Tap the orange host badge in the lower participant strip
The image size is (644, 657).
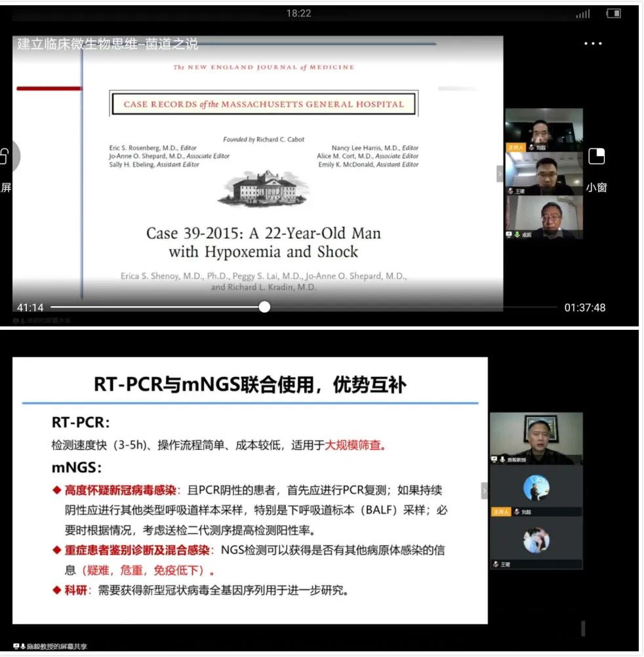[x=500, y=511]
